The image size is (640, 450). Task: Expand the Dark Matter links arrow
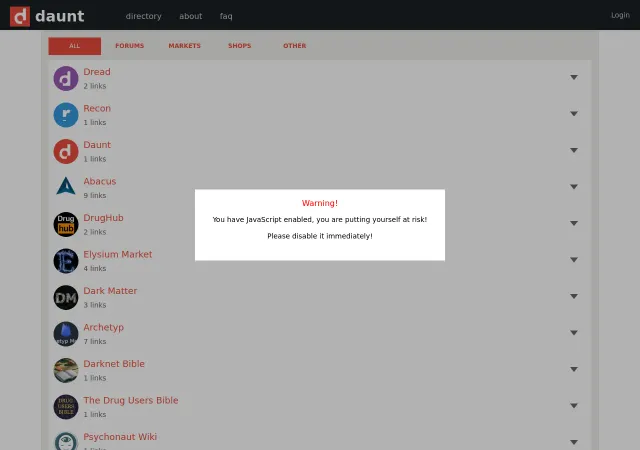tap(574, 296)
